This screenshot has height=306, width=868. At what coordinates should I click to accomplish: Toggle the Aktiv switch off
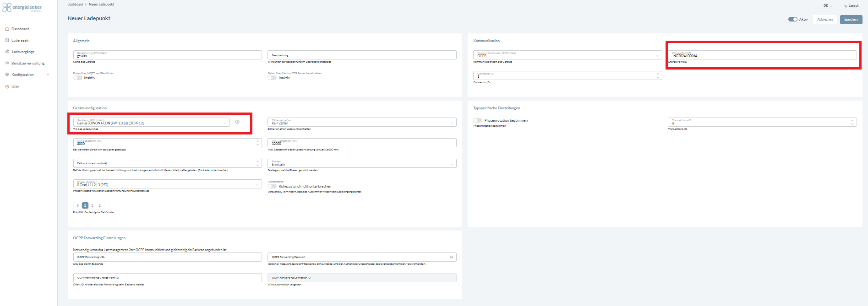point(792,19)
